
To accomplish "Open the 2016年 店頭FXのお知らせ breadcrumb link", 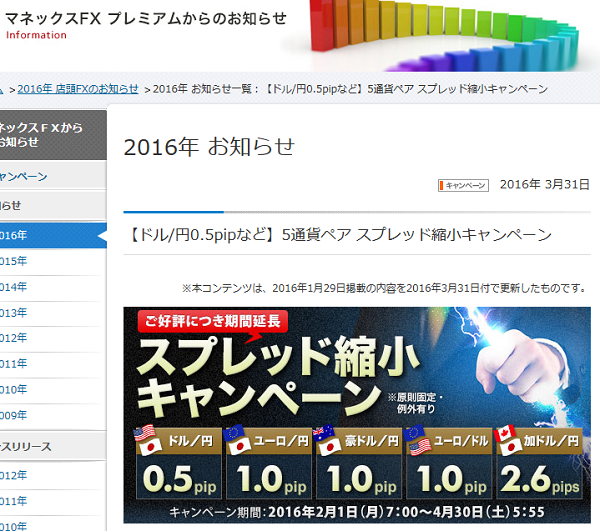I will 78,89.
